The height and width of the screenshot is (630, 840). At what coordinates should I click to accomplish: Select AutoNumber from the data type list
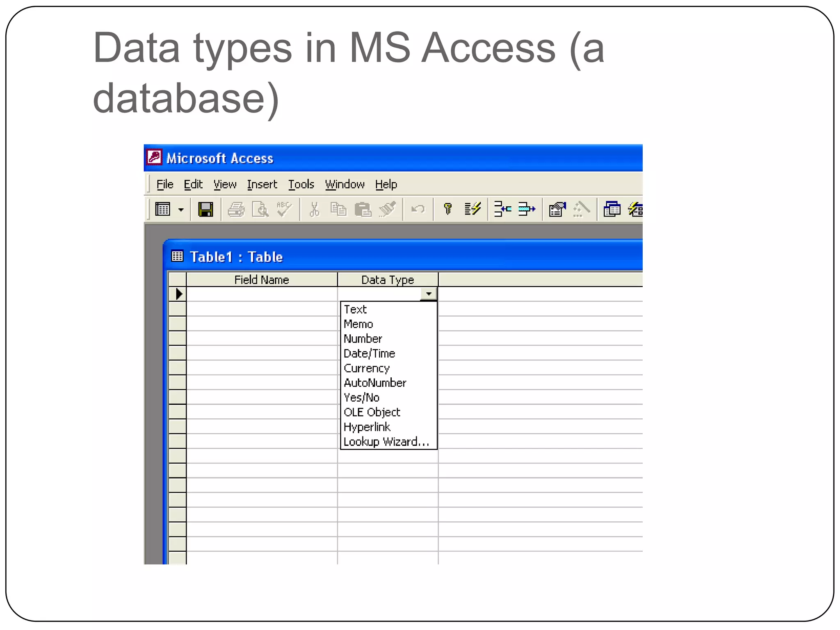(388, 383)
